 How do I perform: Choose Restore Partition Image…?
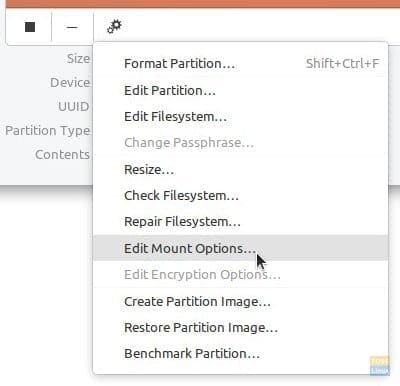(241, 327)
